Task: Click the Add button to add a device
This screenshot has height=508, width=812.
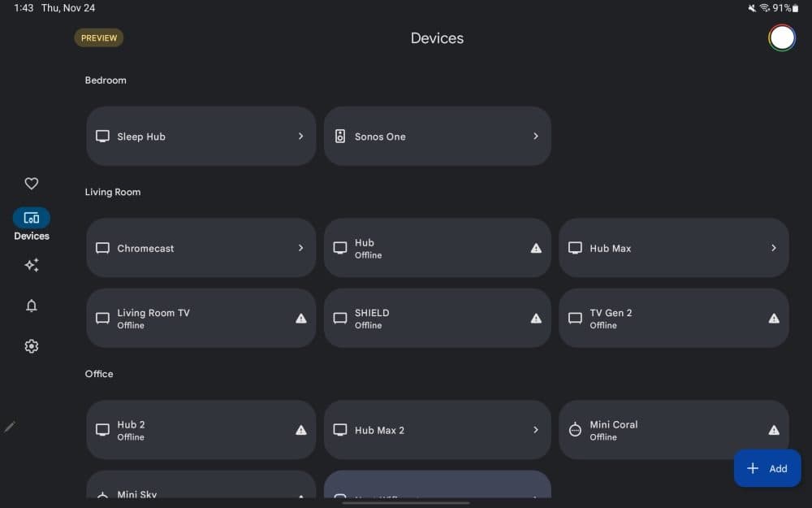Action: coord(767,468)
